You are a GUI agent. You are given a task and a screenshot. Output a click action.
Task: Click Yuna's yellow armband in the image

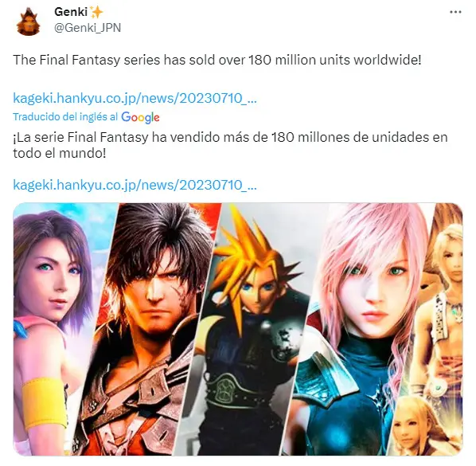click(x=45, y=402)
